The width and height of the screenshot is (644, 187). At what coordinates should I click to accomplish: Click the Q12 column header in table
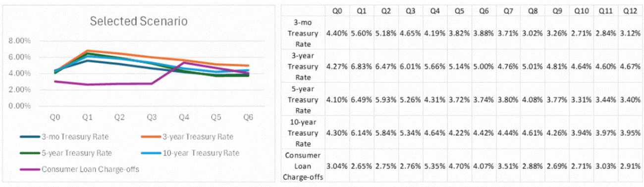point(630,10)
